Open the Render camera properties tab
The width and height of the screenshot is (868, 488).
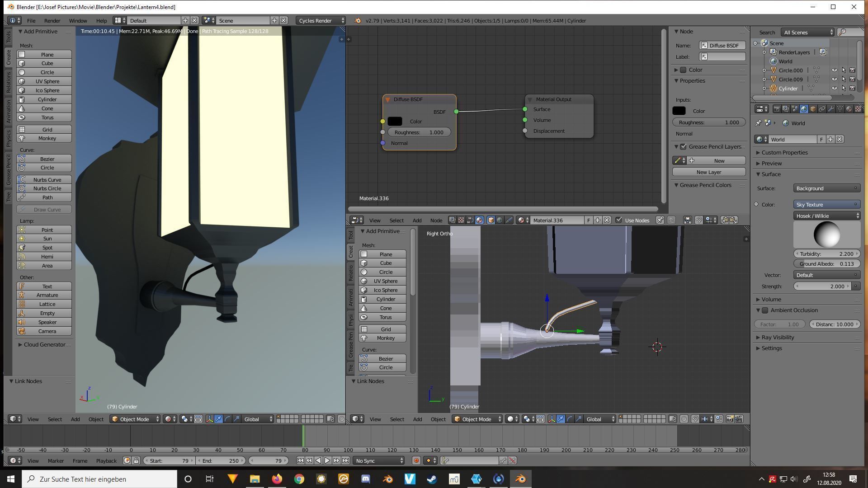pos(777,109)
